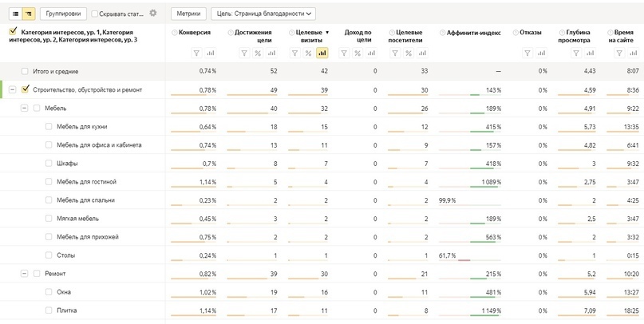The height and width of the screenshot is (324, 644).
Task: Switch to tree view icon
Action: click(29, 14)
